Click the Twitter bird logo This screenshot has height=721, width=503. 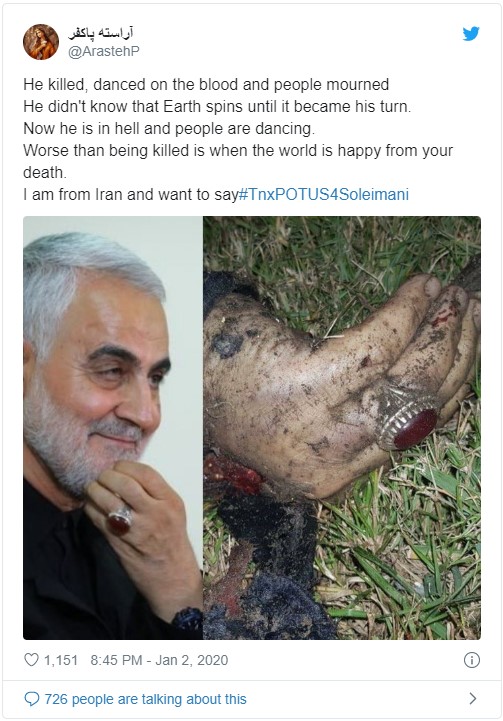point(471,34)
